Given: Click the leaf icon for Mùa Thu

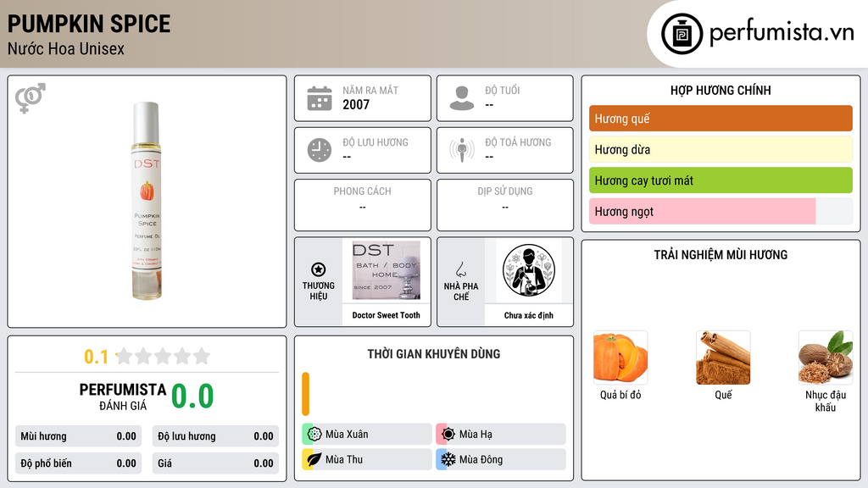Looking at the screenshot, I should (x=314, y=459).
